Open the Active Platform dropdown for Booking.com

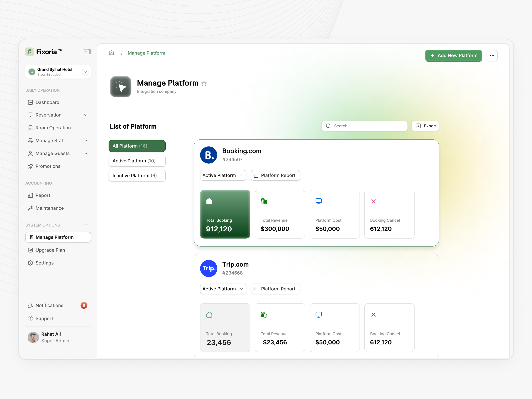point(223,175)
